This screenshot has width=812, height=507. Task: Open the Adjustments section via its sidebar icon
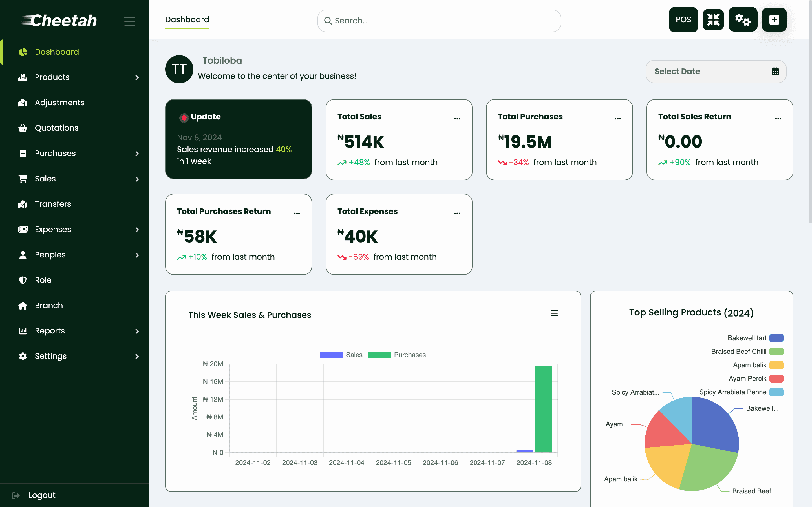[23, 103]
